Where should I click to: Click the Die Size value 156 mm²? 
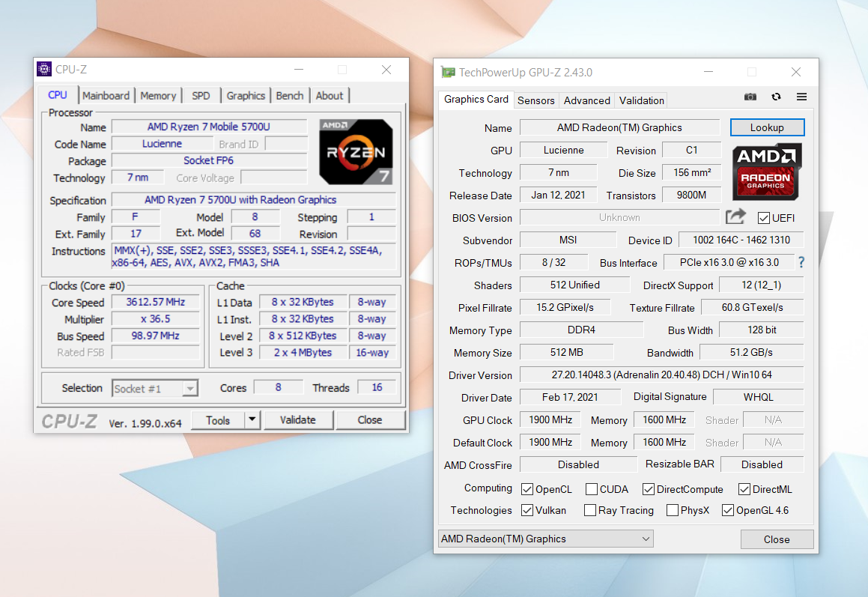tap(692, 172)
